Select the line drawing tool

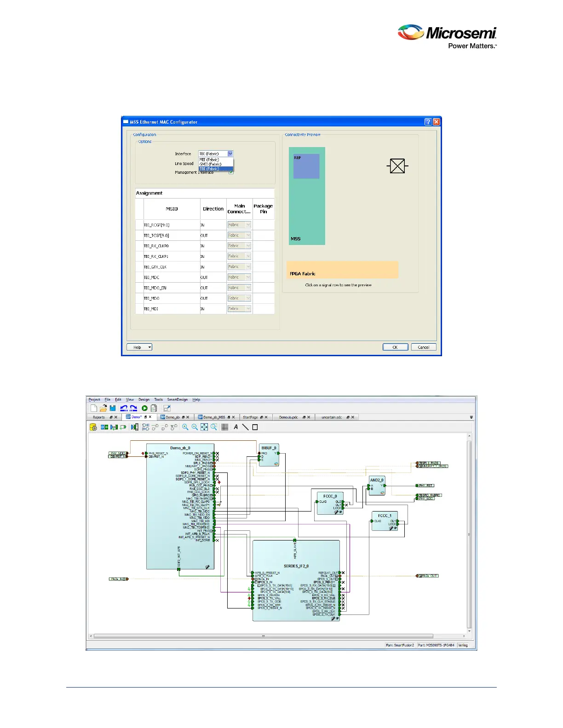[x=245, y=427]
